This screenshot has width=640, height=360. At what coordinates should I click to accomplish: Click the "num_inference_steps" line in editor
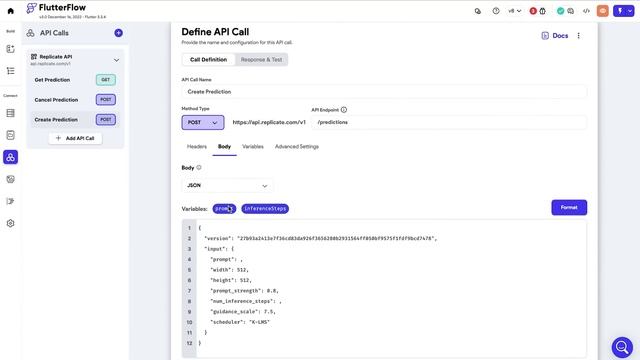tap(246, 301)
